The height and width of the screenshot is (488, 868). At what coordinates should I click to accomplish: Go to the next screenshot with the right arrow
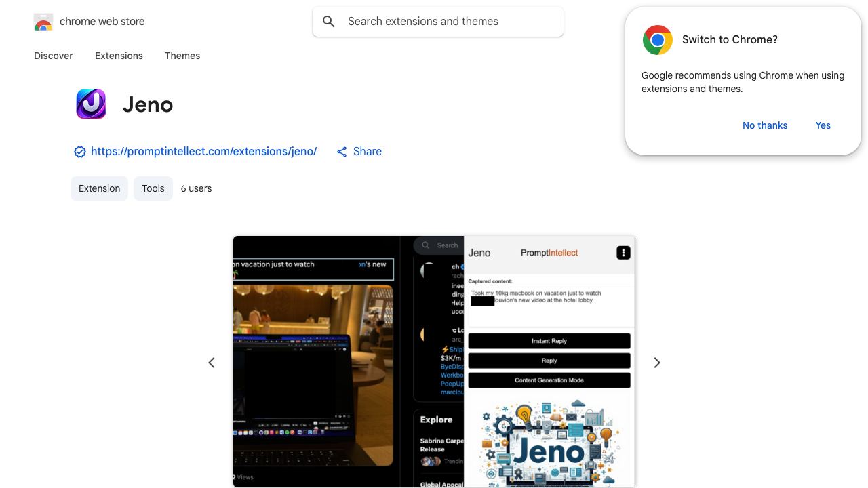pos(656,363)
